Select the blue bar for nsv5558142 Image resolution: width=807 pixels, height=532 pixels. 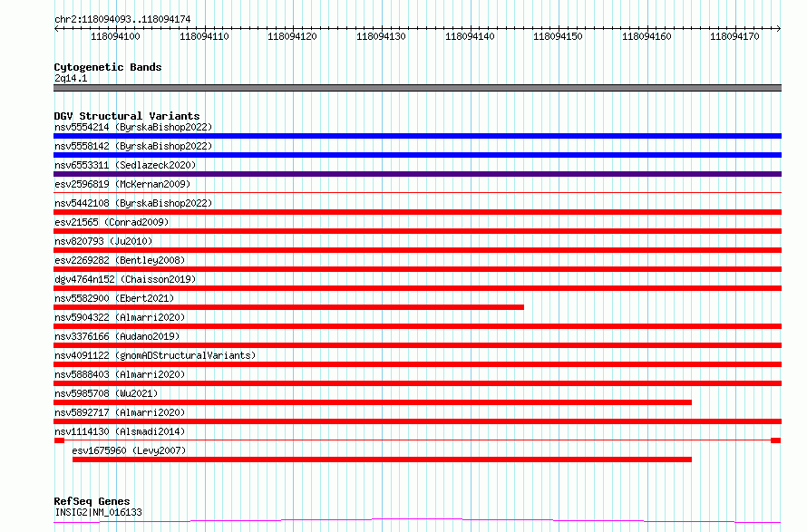point(417,155)
